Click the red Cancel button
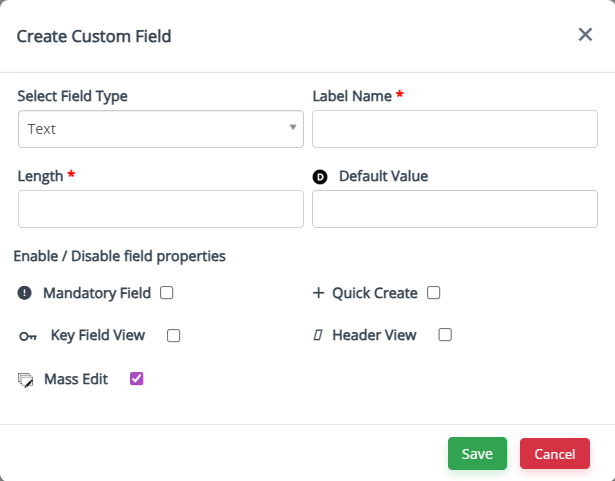This screenshot has width=615, height=481. pos(555,454)
